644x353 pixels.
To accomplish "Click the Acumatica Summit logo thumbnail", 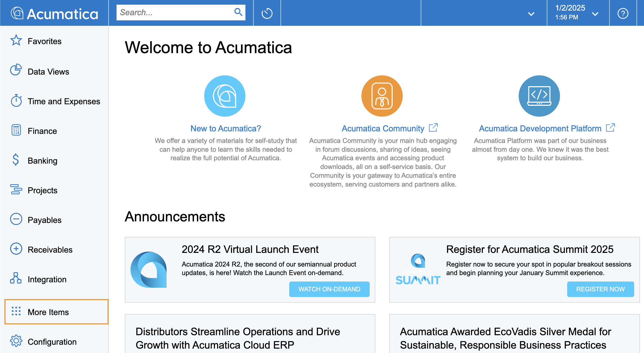I will [x=418, y=269].
